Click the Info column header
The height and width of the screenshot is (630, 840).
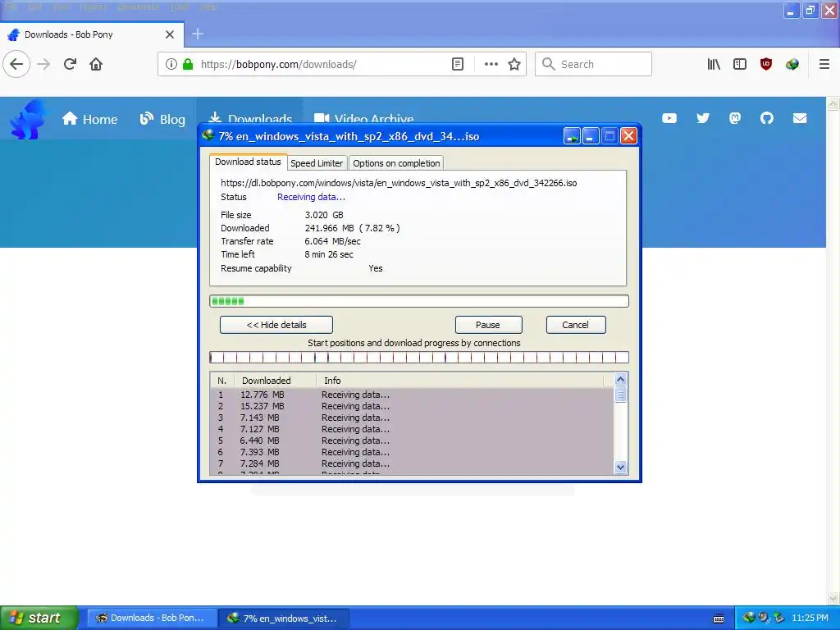pyautogui.click(x=459, y=381)
